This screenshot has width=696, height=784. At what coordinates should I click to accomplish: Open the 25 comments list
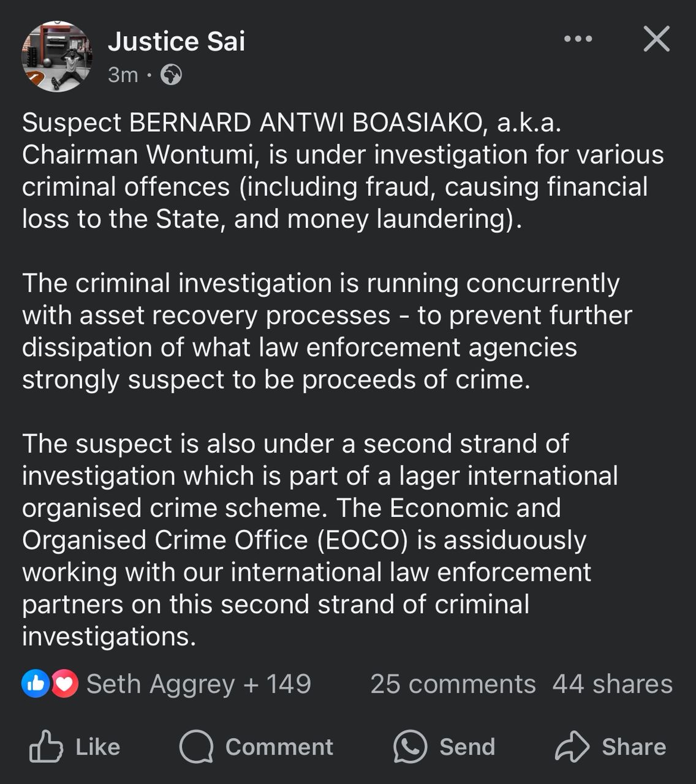click(x=453, y=684)
